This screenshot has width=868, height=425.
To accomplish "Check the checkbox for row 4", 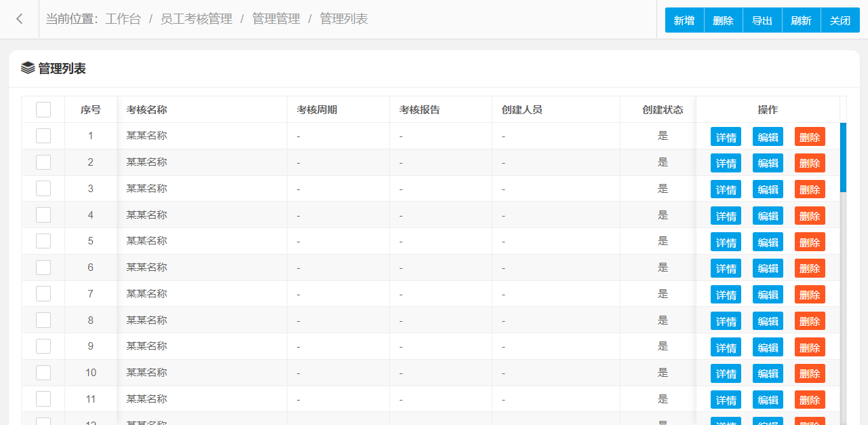I will pyautogui.click(x=43, y=215).
